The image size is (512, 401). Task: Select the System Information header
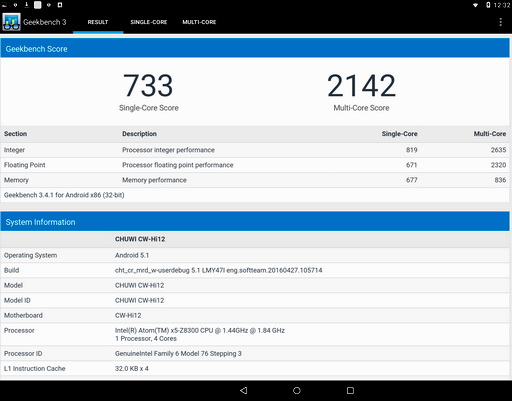255,222
